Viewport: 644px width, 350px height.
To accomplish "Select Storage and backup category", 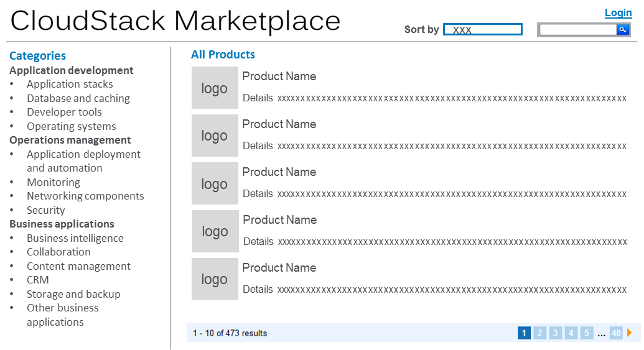I will (73, 294).
